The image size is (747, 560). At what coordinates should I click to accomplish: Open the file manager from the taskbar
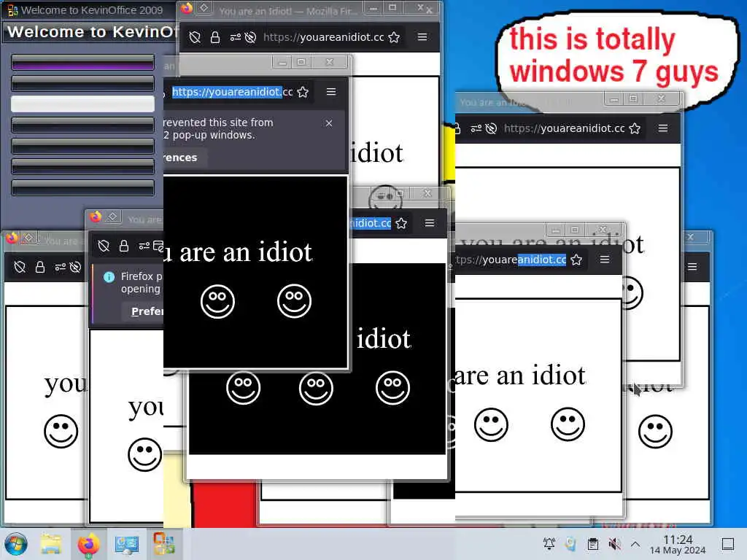point(51,544)
